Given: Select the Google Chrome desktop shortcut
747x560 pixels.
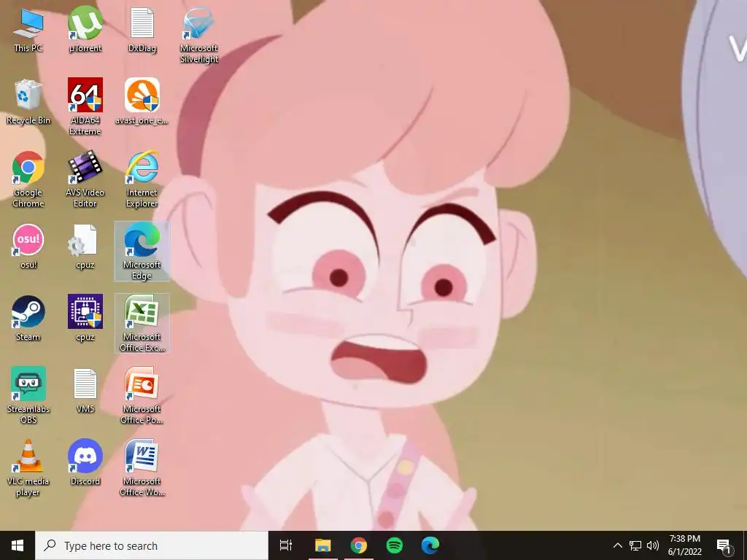Looking at the screenshot, I should [x=28, y=180].
